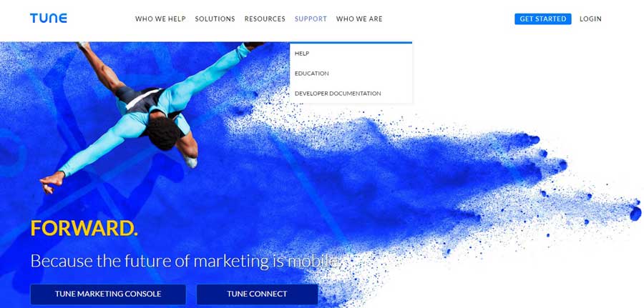The width and height of the screenshot is (644, 308).
Task: Click the yellow FORWARD headline
Action: [84, 229]
